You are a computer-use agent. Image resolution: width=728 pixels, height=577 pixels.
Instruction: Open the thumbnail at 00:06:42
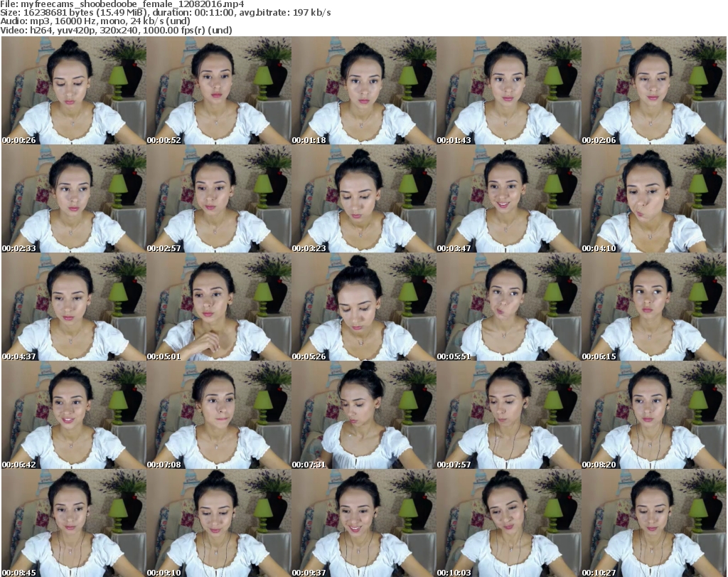pos(74,415)
